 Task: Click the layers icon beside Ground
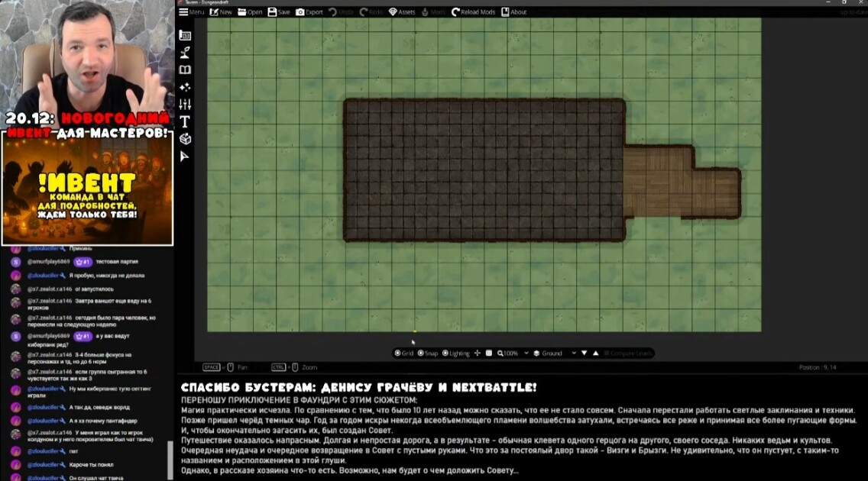click(x=536, y=353)
